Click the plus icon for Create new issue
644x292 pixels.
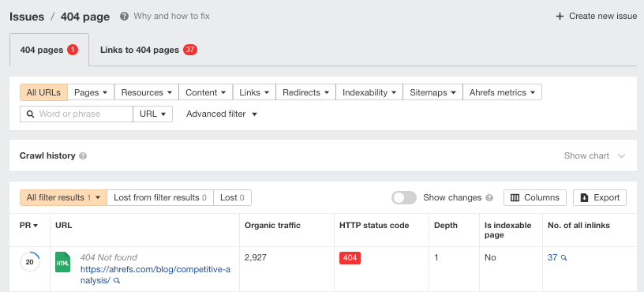[x=560, y=17]
